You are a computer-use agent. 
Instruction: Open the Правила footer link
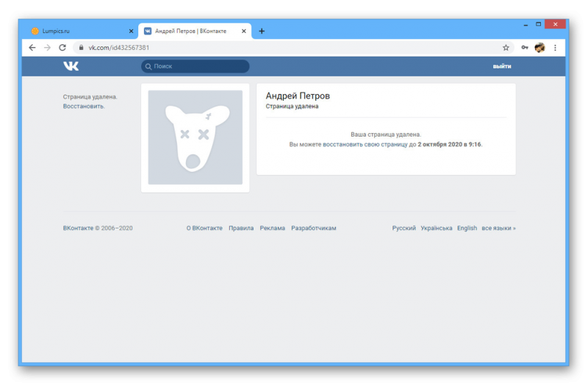[x=241, y=228]
